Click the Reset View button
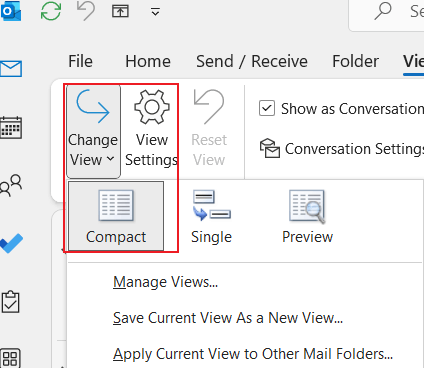This screenshot has width=424, height=368. point(209,128)
